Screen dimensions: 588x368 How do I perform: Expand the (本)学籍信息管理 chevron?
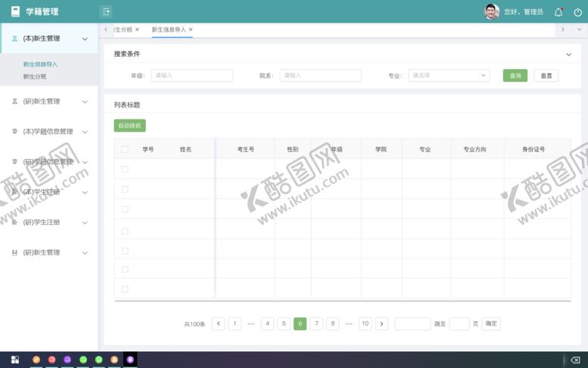click(x=85, y=132)
